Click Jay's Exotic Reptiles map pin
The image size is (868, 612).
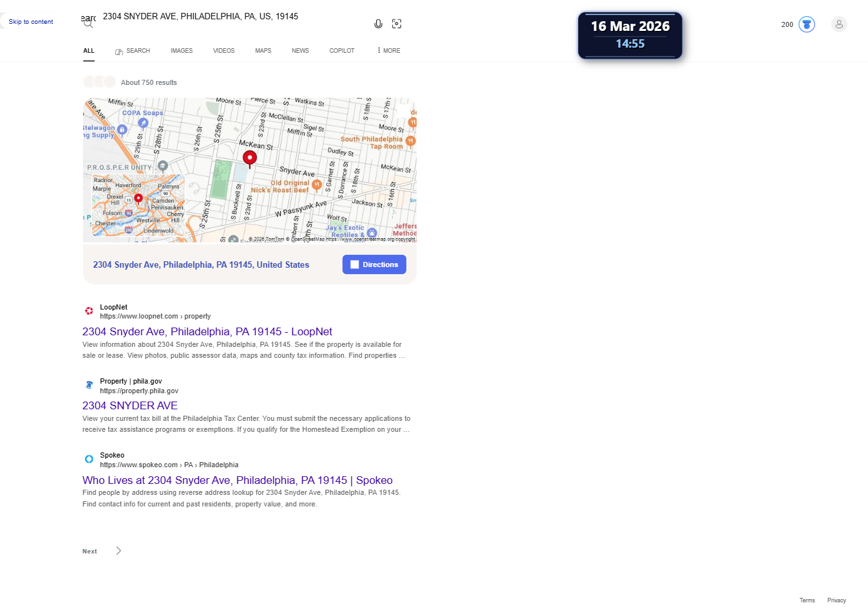tap(372, 232)
